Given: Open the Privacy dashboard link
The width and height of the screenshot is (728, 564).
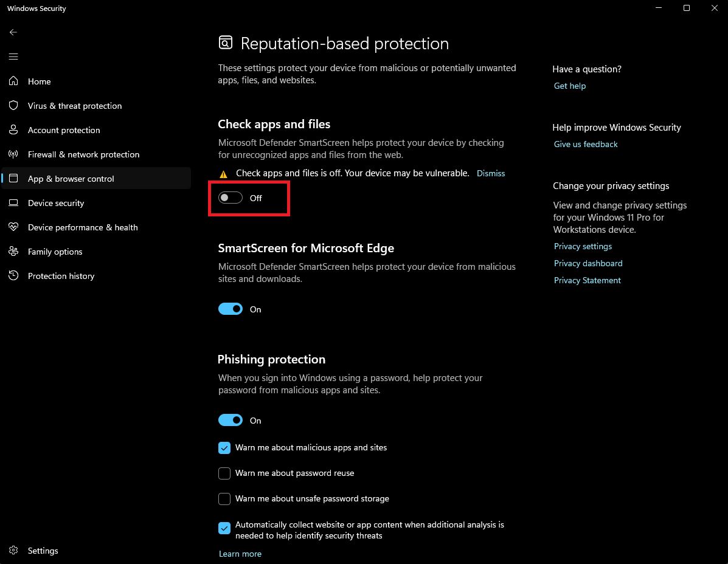Looking at the screenshot, I should pos(588,263).
